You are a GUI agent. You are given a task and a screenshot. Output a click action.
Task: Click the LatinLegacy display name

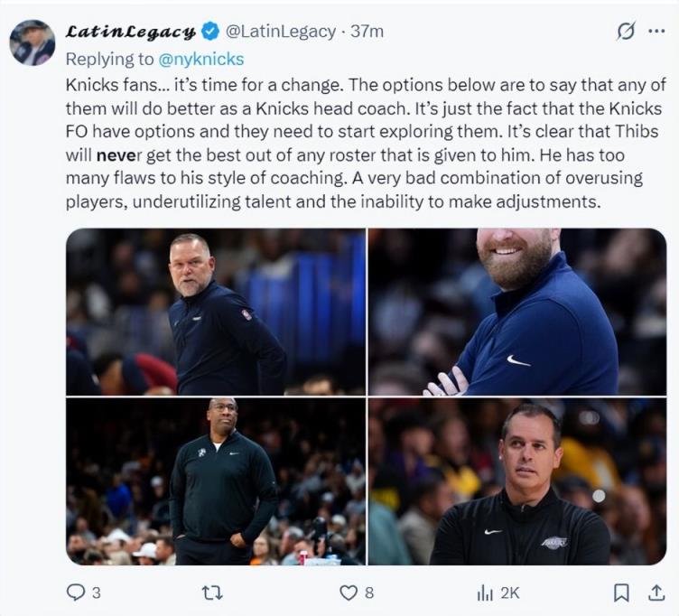[130, 32]
